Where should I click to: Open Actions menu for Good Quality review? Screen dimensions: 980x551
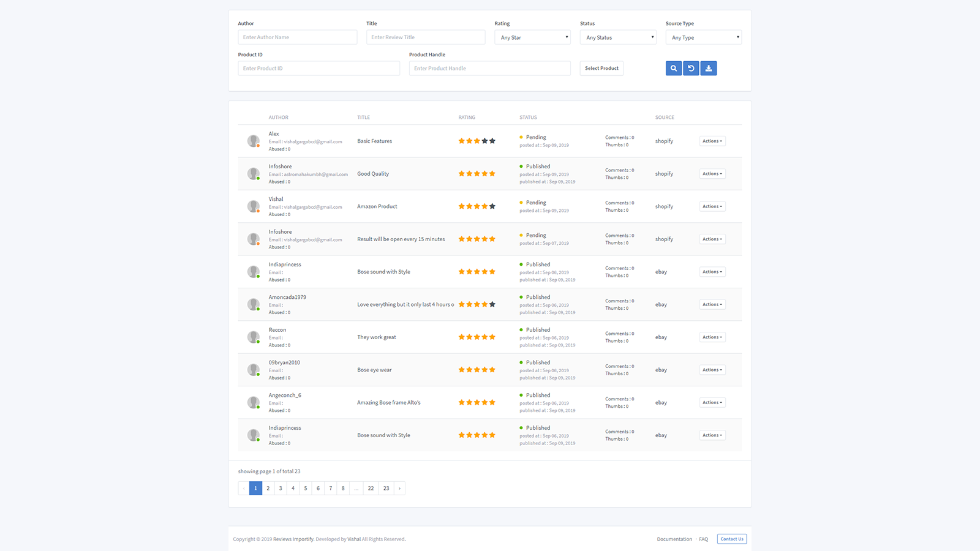[712, 173]
